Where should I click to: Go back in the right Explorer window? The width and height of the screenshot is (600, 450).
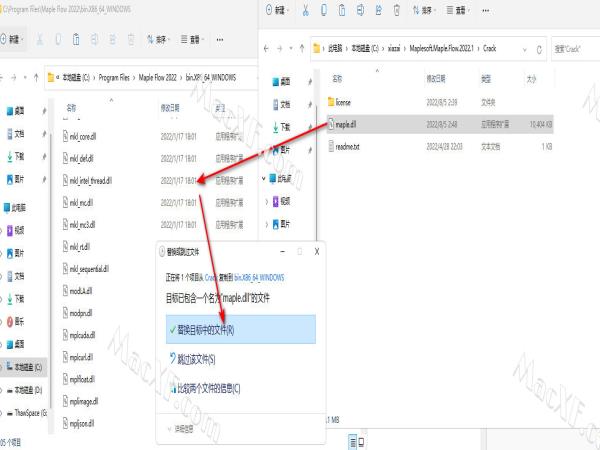(x=266, y=49)
